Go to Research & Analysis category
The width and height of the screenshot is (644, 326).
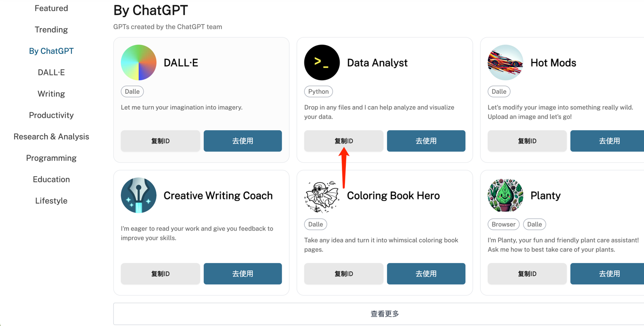click(x=51, y=136)
